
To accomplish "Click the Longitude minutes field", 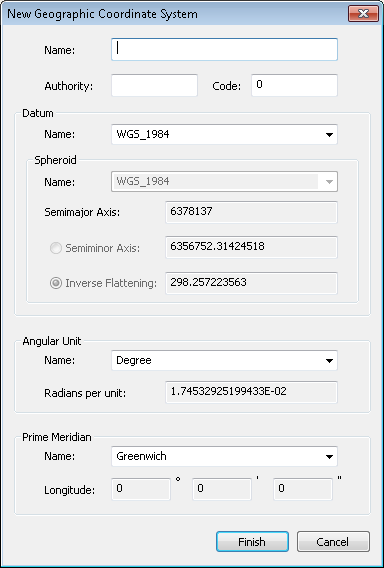I will tap(222, 489).
